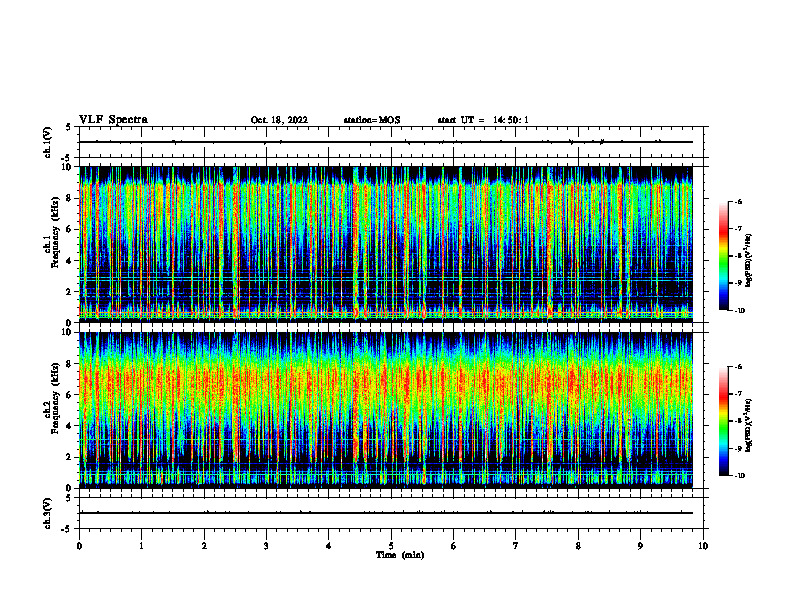Click time axis tick label '5'
Viewport: 792px width, 612px height.
click(391, 546)
